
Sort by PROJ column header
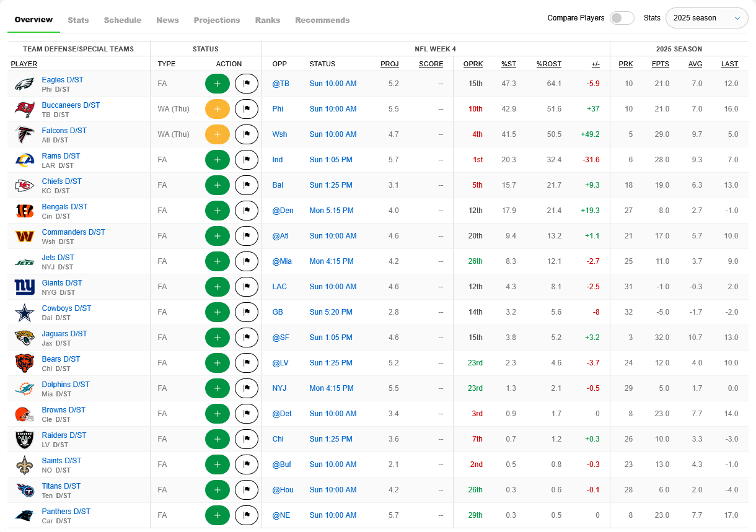(390, 64)
